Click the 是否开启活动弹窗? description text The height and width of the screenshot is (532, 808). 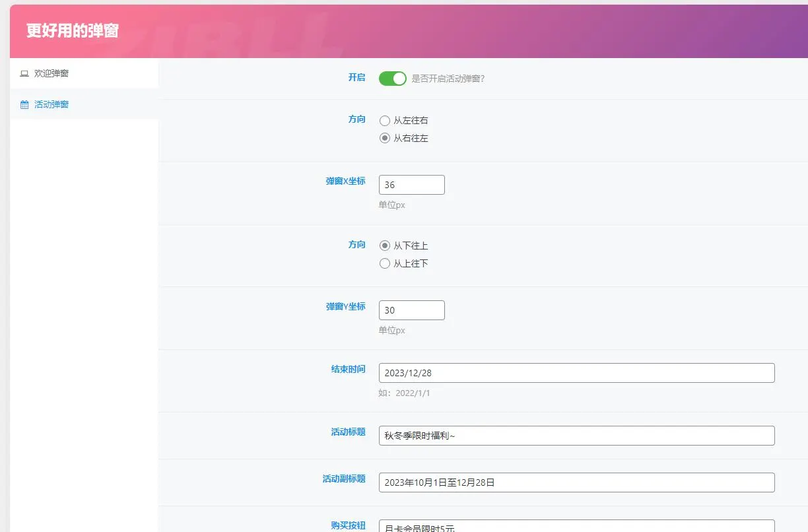(x=448, y=79)
